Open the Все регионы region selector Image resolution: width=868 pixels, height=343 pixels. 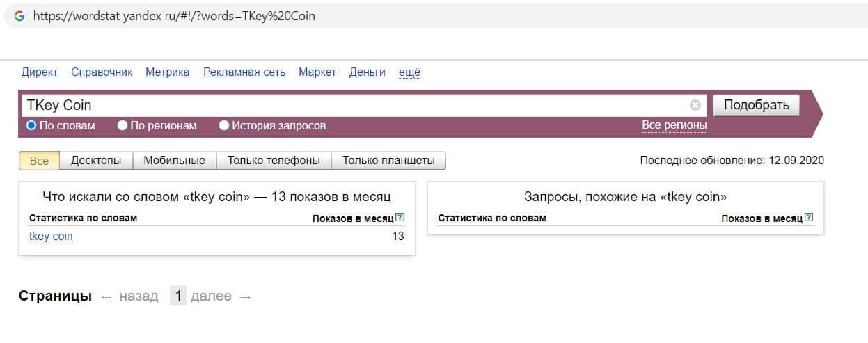pyautogui.click(x=674, y=125)
